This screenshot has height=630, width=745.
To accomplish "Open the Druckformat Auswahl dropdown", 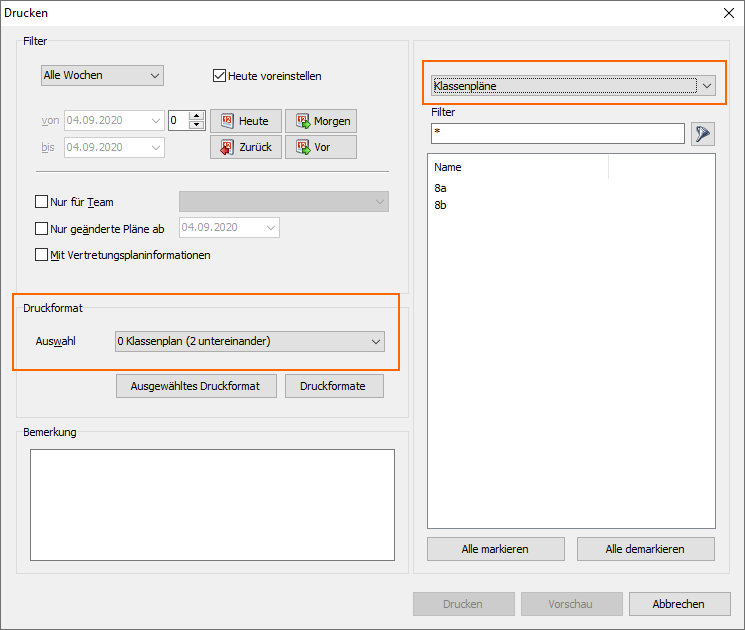I will 249,342.
